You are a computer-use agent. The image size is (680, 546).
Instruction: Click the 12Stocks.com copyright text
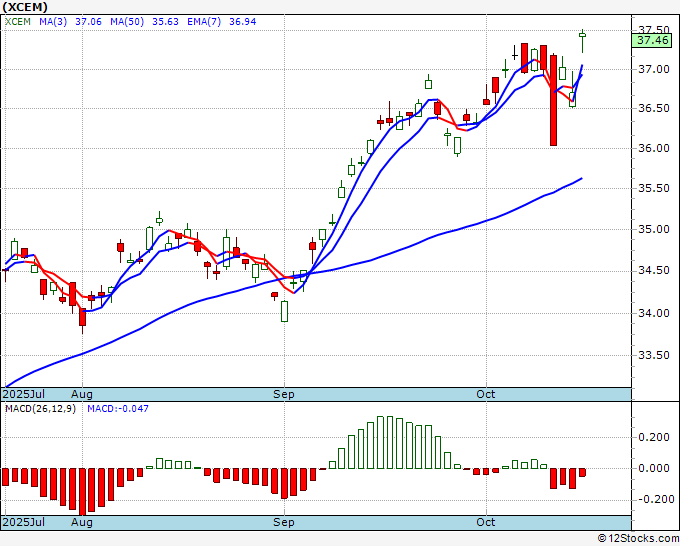pyautogui.click(x=638, y=539)
